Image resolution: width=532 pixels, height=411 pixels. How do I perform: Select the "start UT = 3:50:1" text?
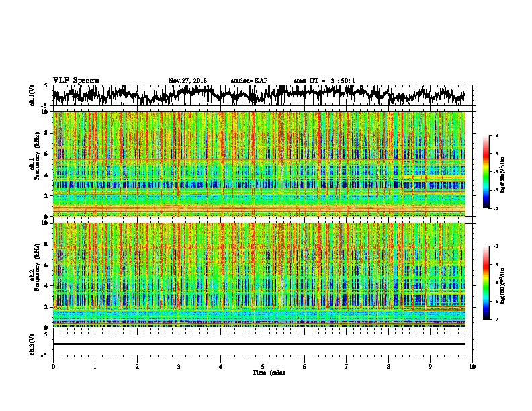(324, 81)
